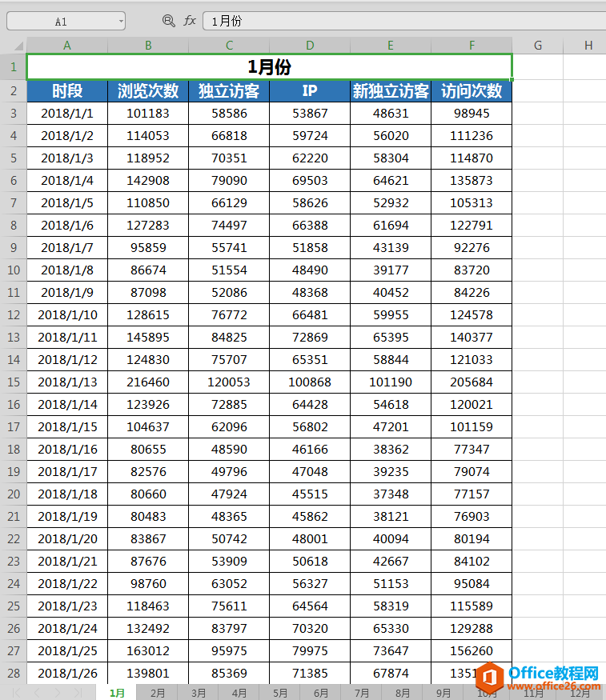
Task: Select column B header
Action: coord(148,46)
